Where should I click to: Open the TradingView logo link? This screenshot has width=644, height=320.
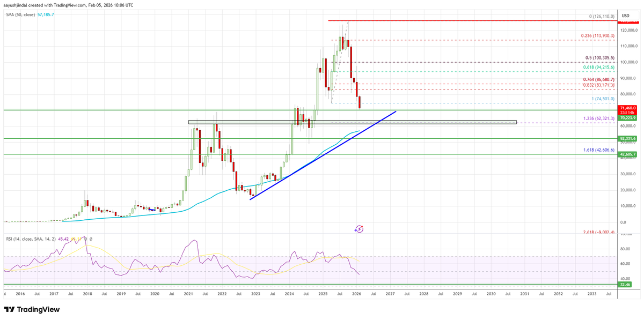32,310
